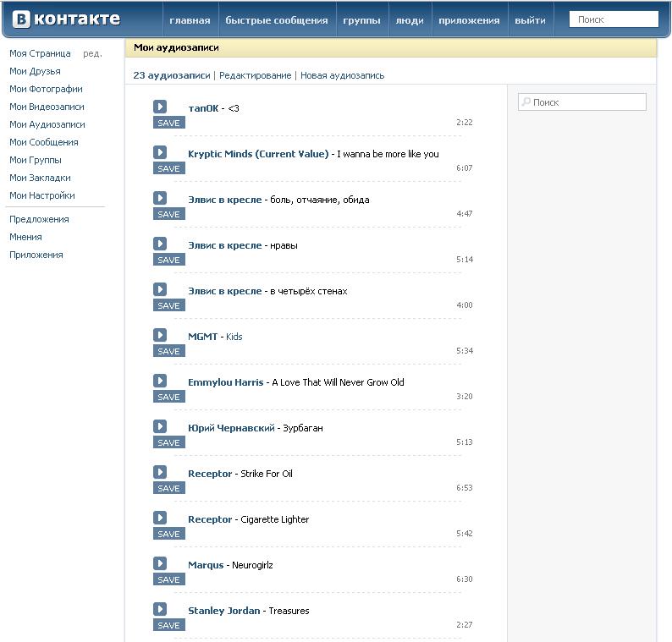The width and height of the screenshot is (672, 642).
Task: Focus the audio Поиск field with magnifier
Action: [x=582, y=102]
